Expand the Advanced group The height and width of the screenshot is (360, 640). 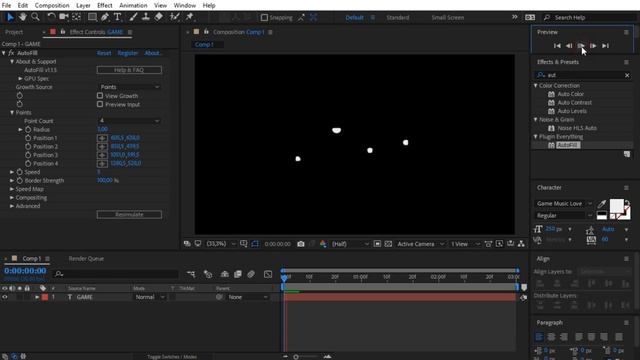point(12,206)
